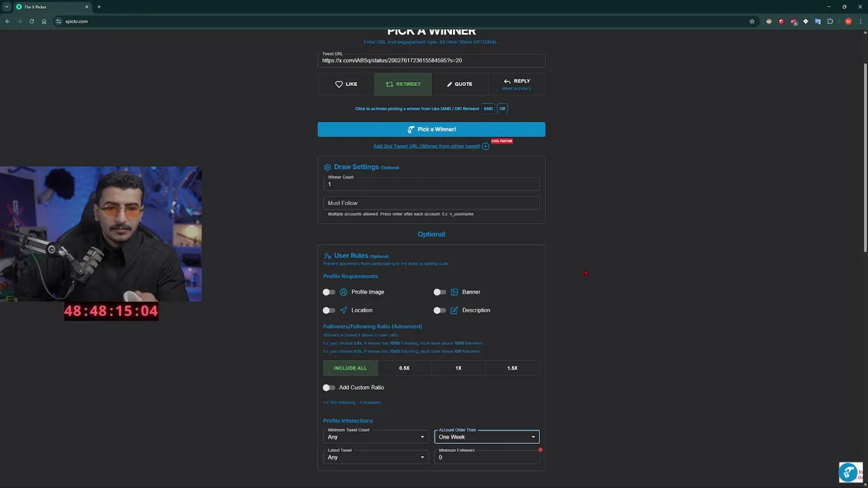This screenshot has width=868, height=488.
Task: Select the Reply engagement type
Action: [517, 84]
